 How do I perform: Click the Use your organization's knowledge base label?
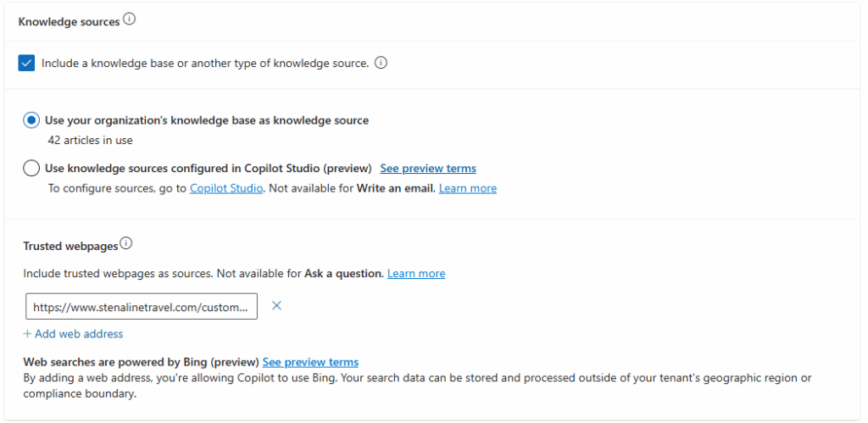207,120
